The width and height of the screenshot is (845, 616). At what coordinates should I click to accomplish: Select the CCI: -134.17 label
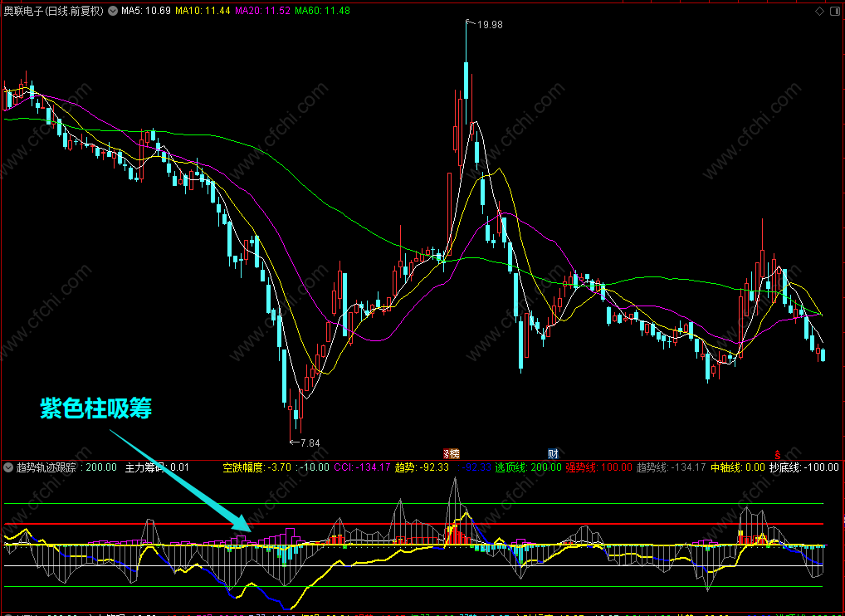tap(362, 467)
